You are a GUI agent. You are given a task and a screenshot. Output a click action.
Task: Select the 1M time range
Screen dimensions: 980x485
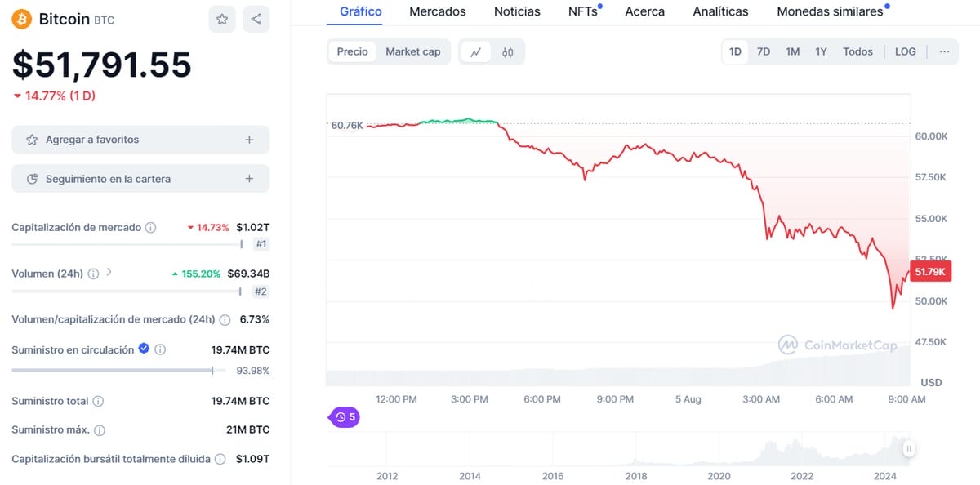click(x=792, y=51)
